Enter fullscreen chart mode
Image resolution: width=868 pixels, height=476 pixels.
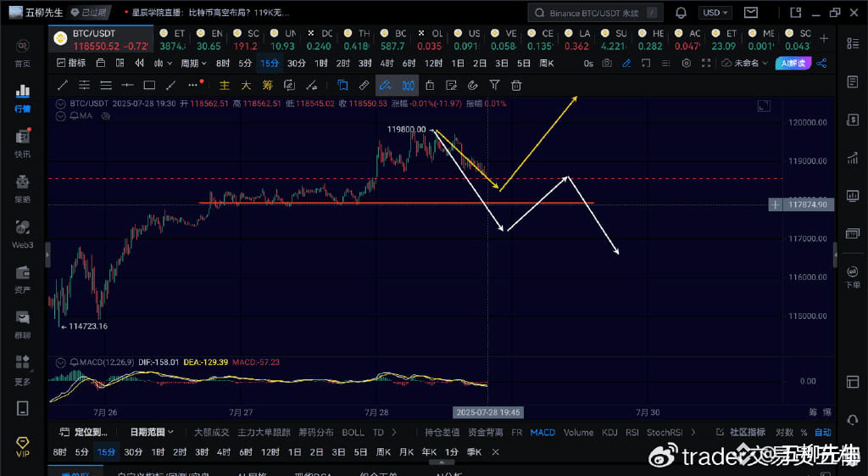[x=706, y=63]
